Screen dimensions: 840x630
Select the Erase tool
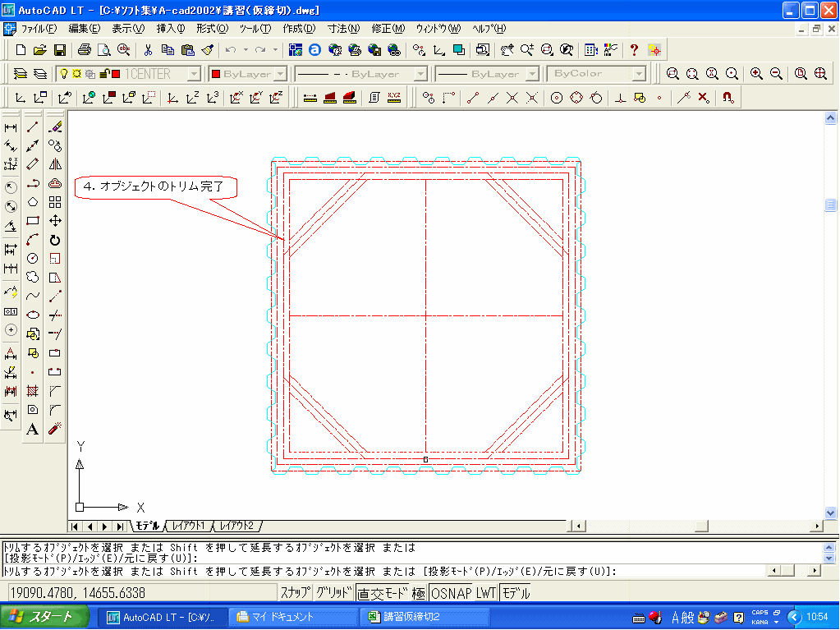(x=55, y=127)
